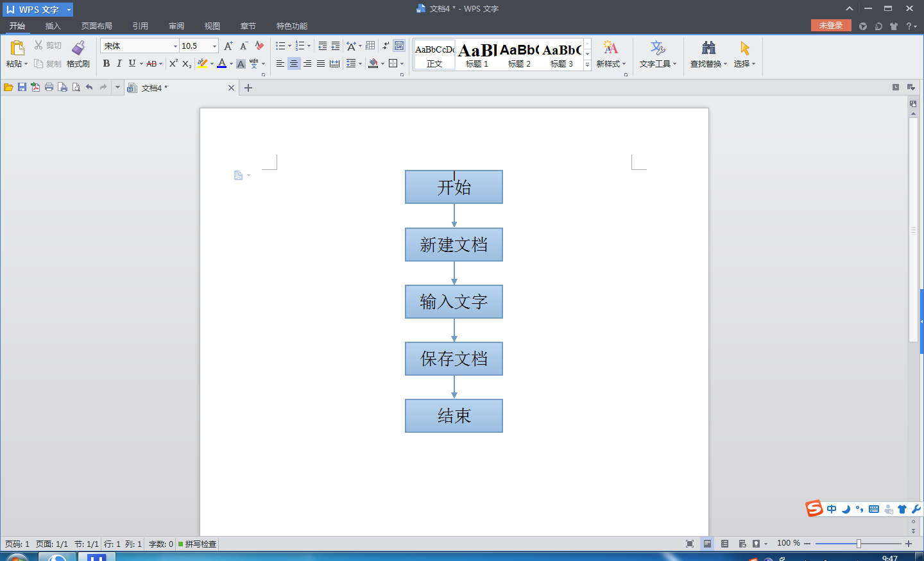
Task: Apply the 标题 1 heading style
Action: [477, 55]
